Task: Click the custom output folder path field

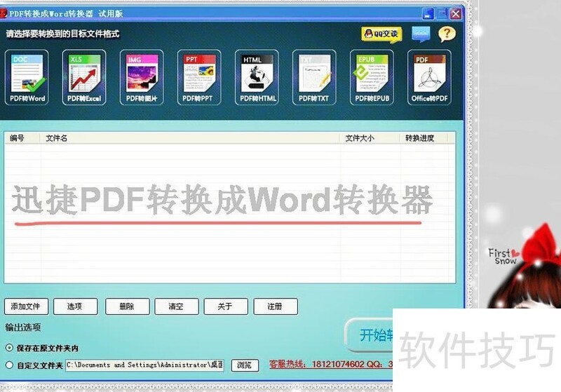Action: (144, 365)
